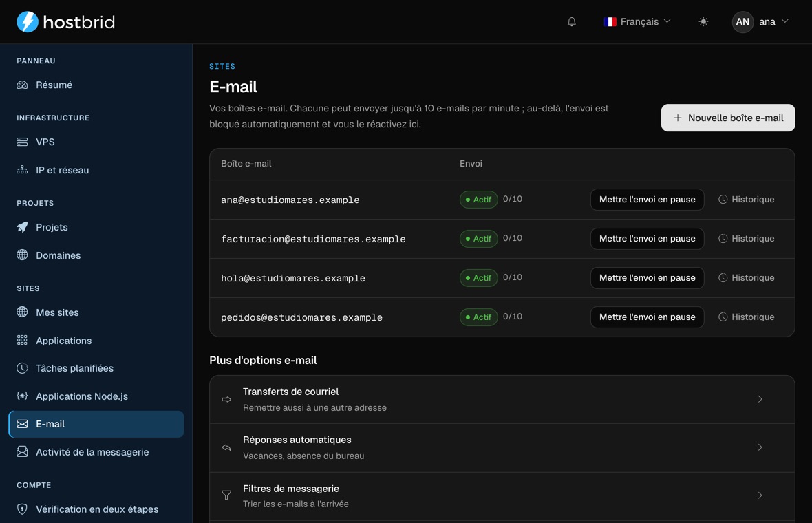Click the Projets rocket icon
This screenshot has width=812, height=523.
click(x=22, y=227)
